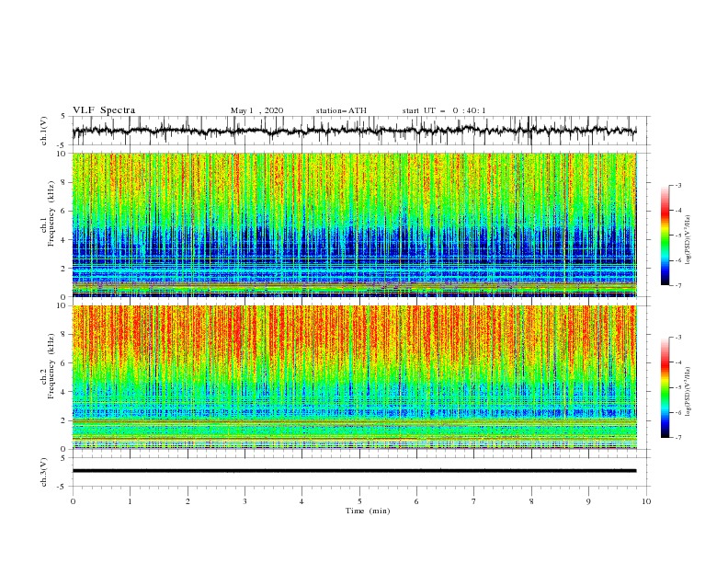Click time axis tick label '7'
Viewport: 728px width, 563px height.
click(x=474, y=501)
